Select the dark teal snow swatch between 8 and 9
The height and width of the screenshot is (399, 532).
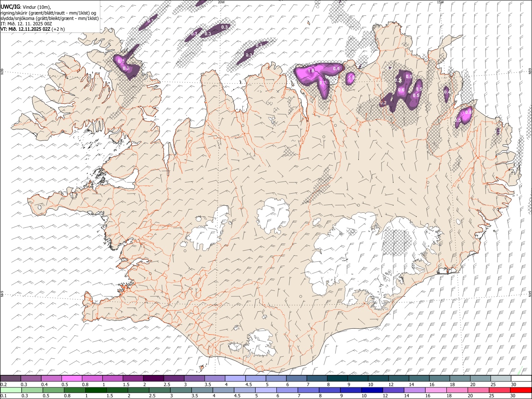pyautogui.click(x=337, y=378)
